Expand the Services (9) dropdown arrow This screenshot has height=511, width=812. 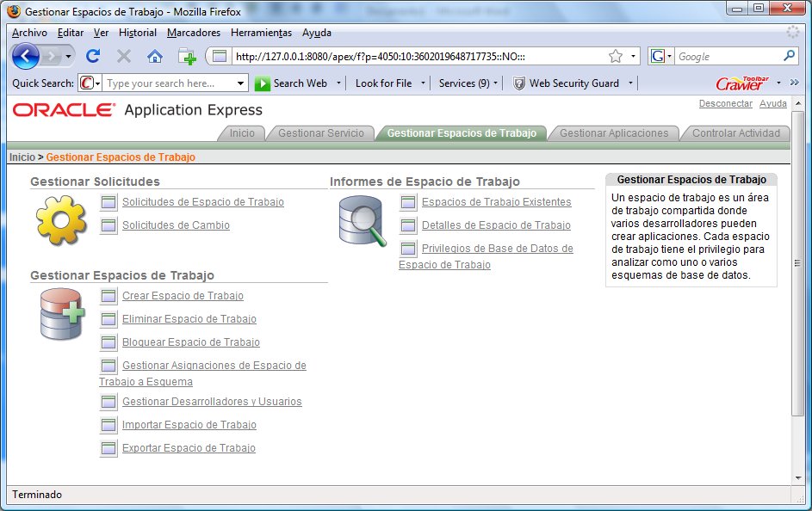[495, 83]
